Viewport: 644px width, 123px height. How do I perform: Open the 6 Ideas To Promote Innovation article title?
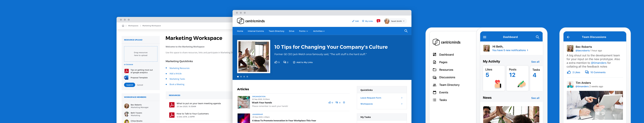click(x=284, y=120)
